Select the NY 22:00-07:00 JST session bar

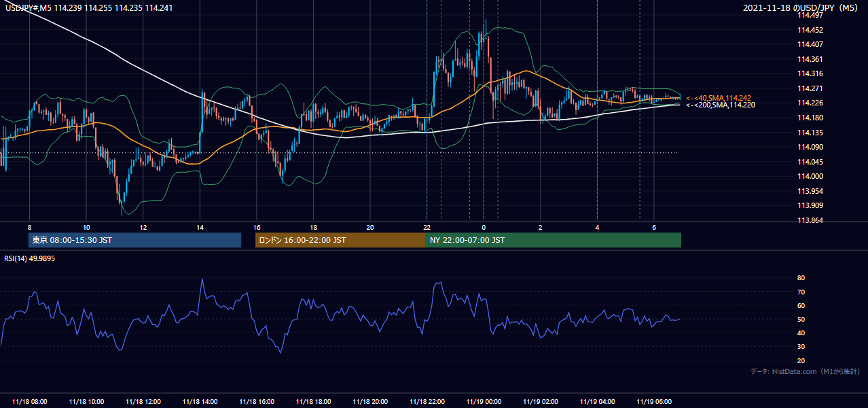point(554,240)
